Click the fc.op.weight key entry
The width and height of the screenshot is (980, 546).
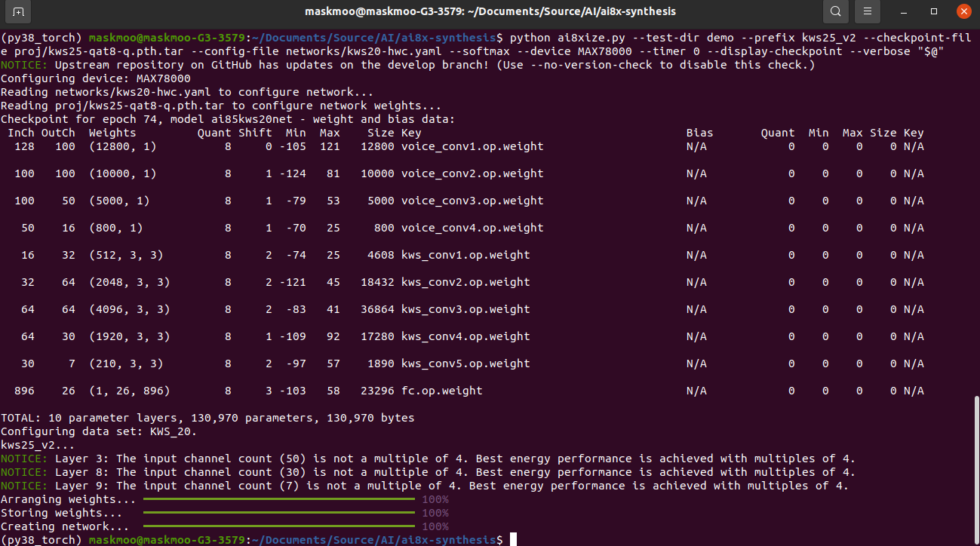[x=442, y=391]
